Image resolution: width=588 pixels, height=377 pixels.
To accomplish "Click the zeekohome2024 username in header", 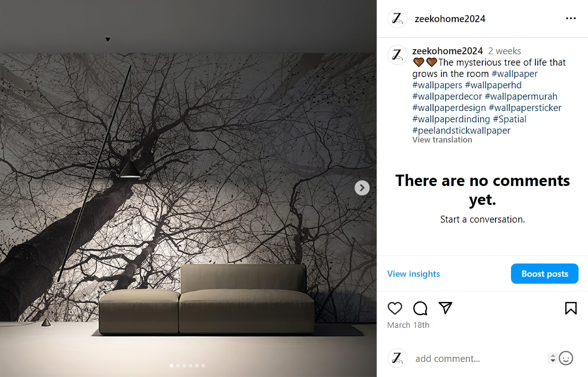I will pos(450,19).
